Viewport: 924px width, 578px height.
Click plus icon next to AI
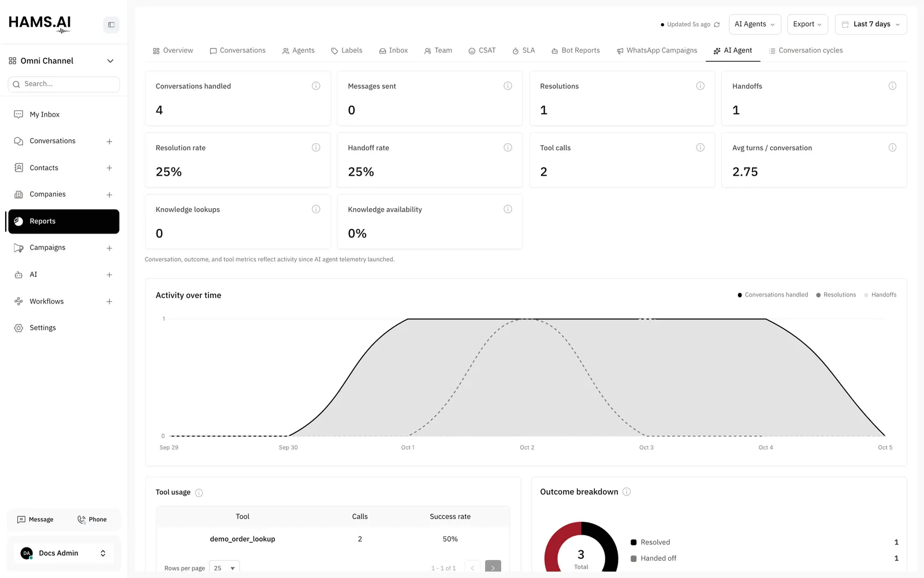(109, 275)
